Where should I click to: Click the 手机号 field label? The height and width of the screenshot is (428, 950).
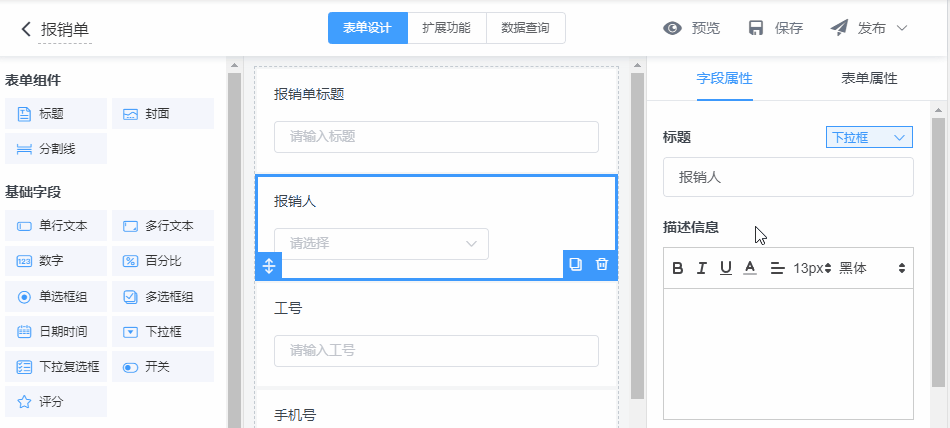click(x=295, y=415)
